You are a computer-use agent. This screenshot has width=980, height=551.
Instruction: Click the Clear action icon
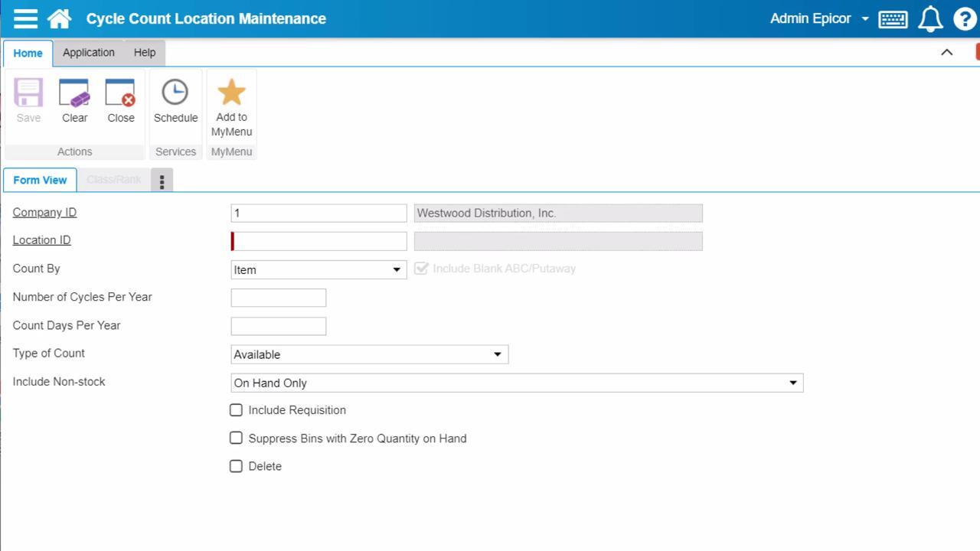[x=74, y=96]
